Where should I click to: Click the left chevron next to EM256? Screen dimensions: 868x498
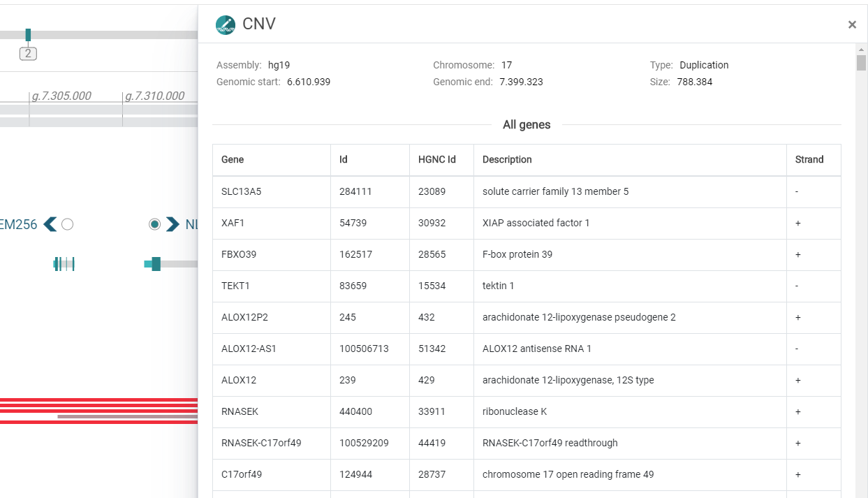click(x=50, y=224)
